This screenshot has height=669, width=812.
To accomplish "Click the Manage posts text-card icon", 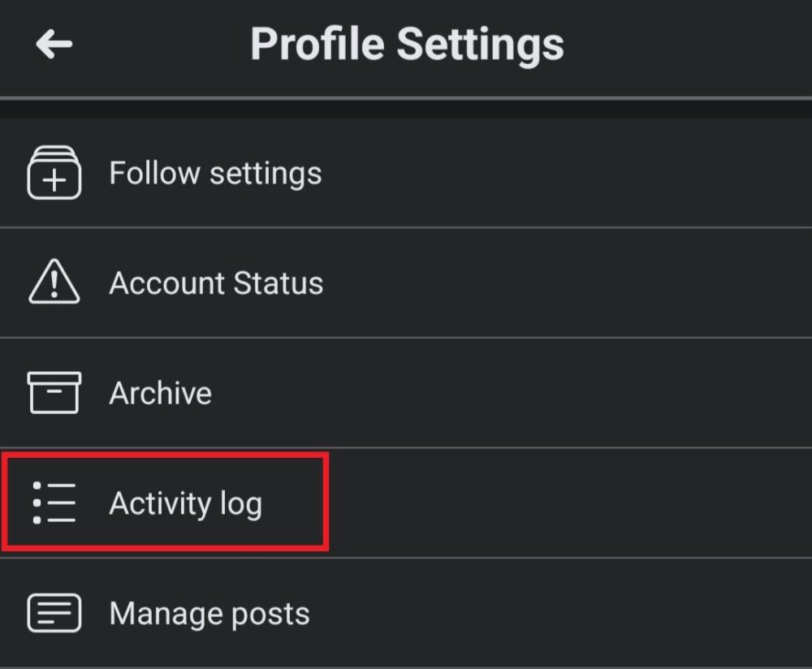I will tap(54, 613).
